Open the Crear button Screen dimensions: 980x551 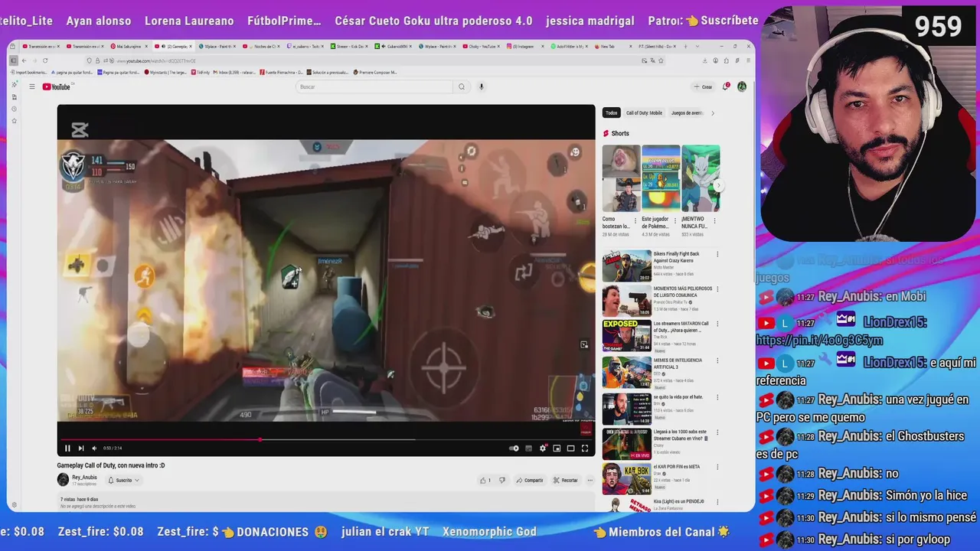coord(703,87)
